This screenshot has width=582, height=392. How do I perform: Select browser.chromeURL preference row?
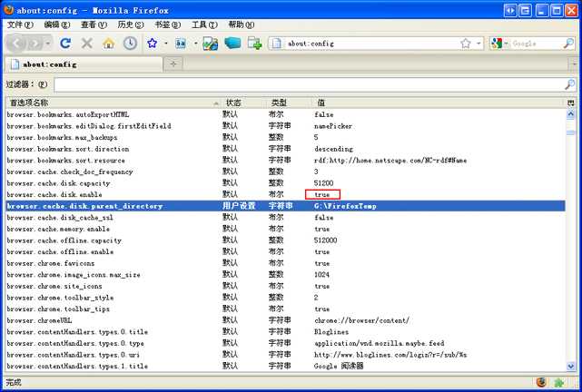point(285,320)
